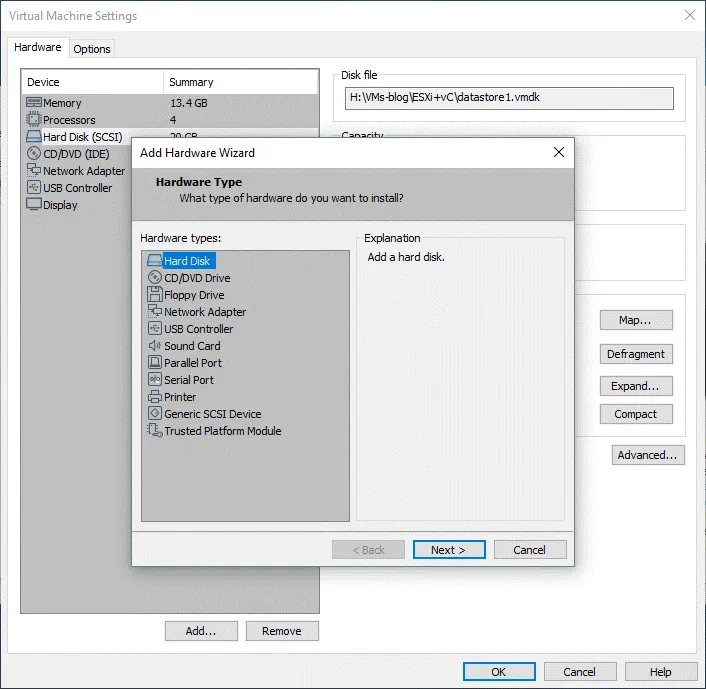Image resolution: width=706 pixels, height=689 pixels.
Task: Click the disk file path field
Action: point(509,98)
